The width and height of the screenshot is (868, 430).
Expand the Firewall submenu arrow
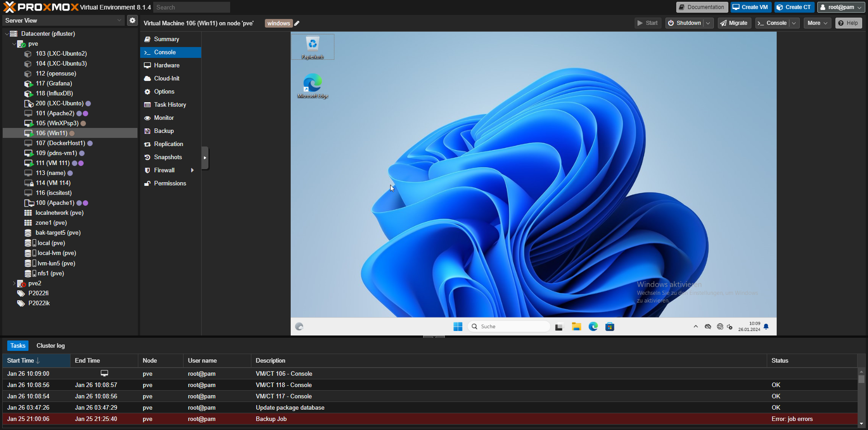pyautogui.click(x=193, y=170)
